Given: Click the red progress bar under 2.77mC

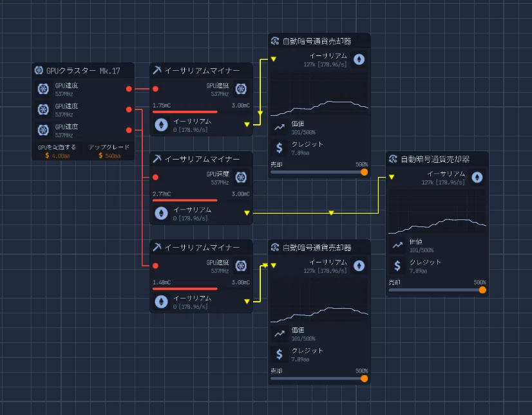Looking at the screenshot, I should pyautogui.click(x=185, y=200).
